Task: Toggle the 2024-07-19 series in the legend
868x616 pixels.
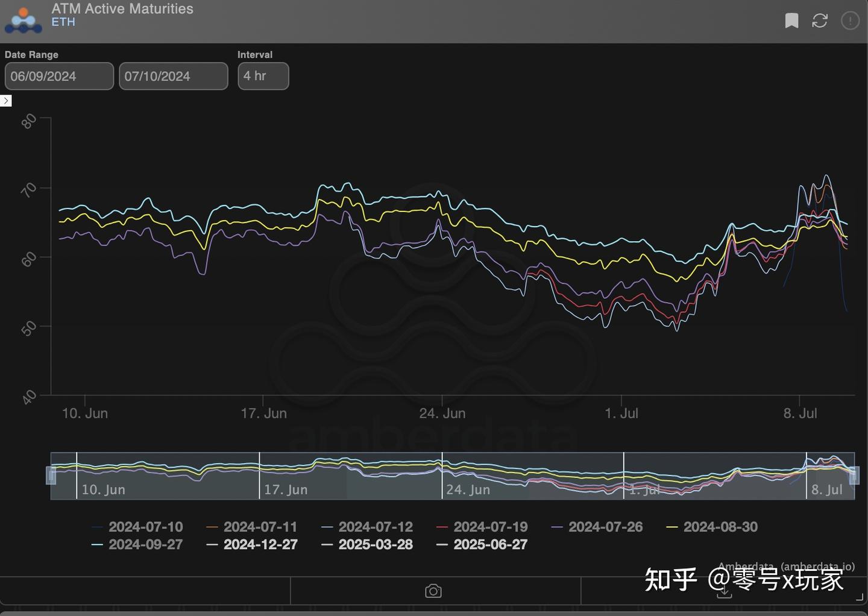Action: pos(489,526)
